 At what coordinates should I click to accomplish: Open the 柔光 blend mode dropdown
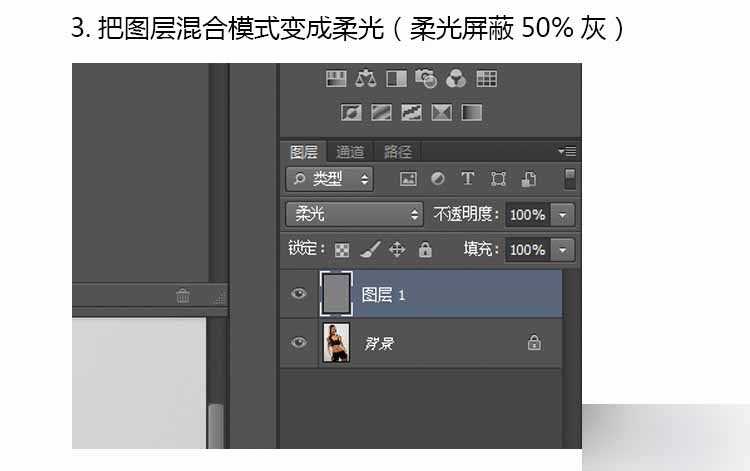point(355,214)
